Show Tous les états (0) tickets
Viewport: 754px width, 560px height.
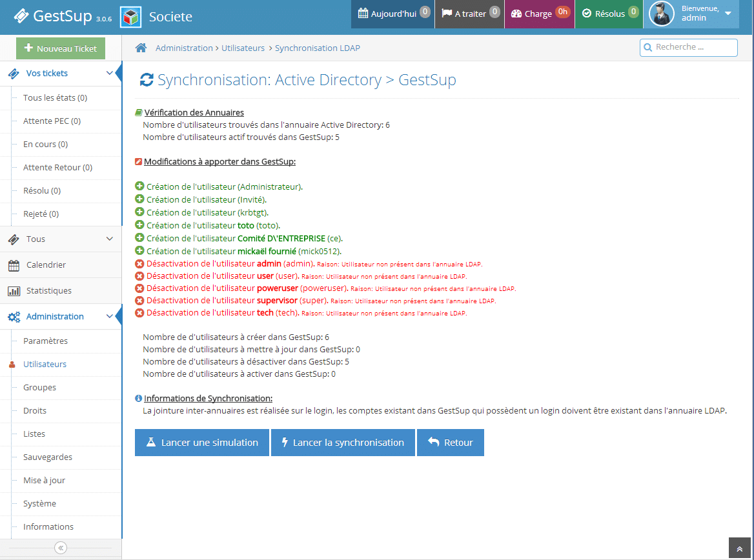tap(56, 97)
